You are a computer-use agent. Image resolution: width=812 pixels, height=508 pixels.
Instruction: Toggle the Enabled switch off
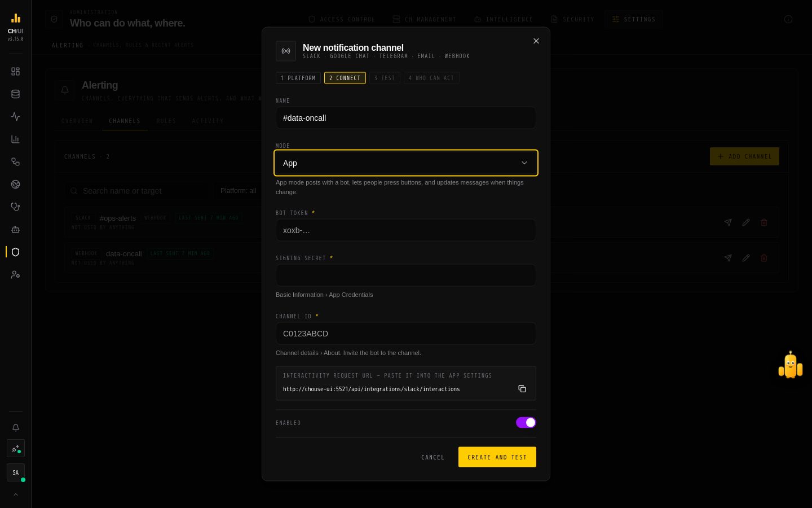coord(526,423)
